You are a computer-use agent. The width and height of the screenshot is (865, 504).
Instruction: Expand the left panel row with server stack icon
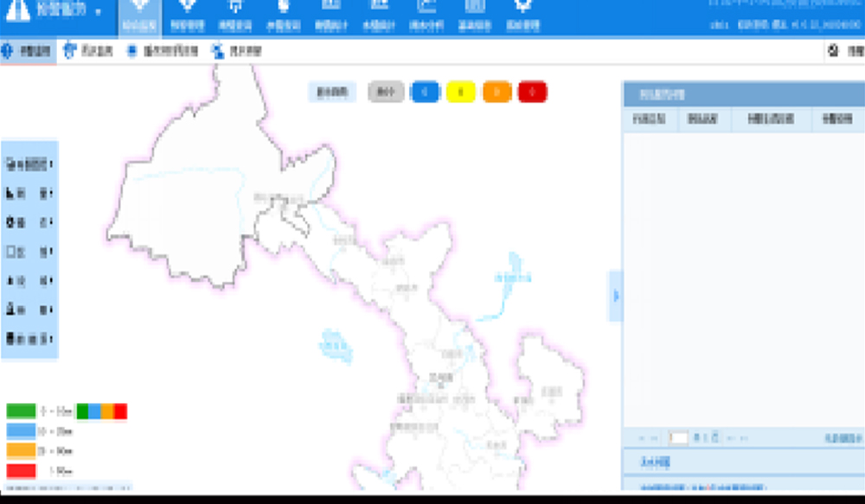[x=29, y=339]
